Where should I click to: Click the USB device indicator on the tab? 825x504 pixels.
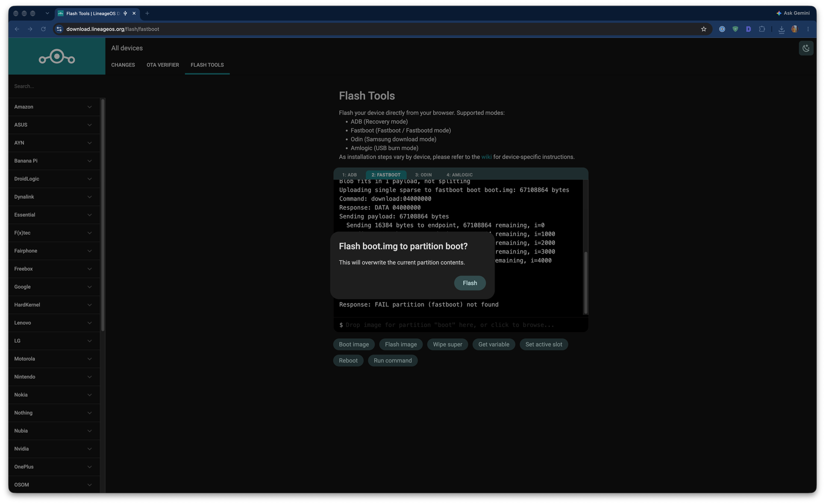125,13
